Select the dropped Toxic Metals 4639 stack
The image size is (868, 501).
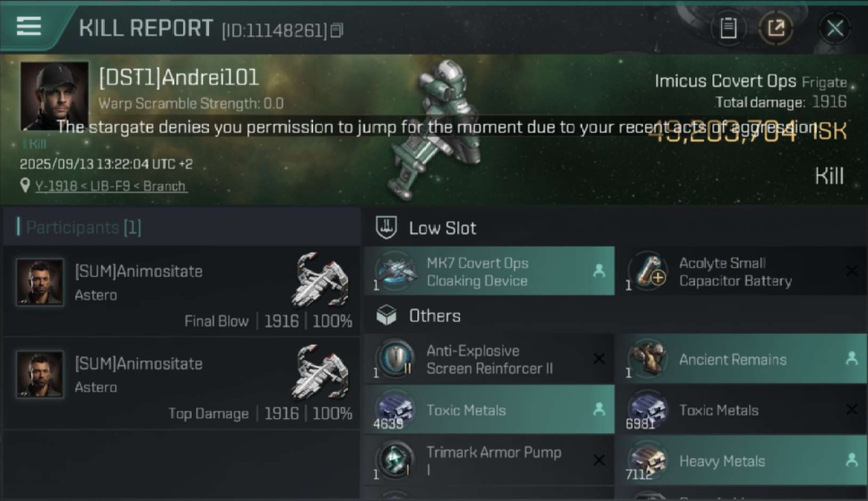tap(489, 410)
